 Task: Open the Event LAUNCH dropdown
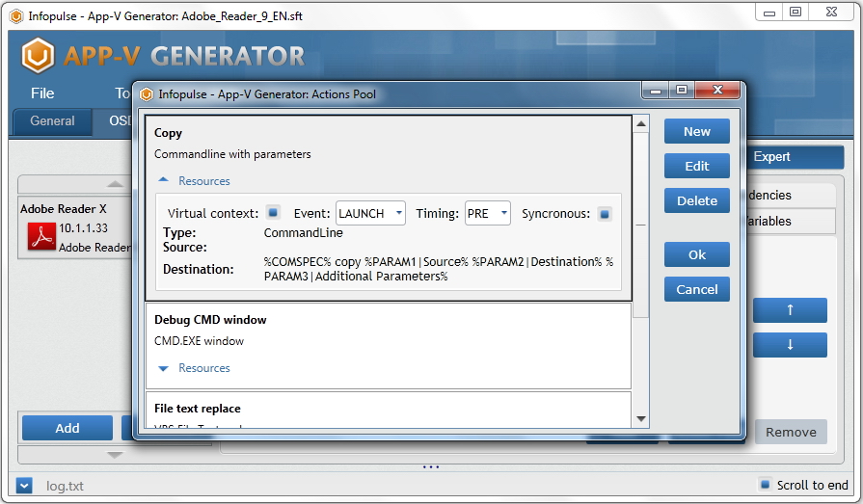pos(370,213)
